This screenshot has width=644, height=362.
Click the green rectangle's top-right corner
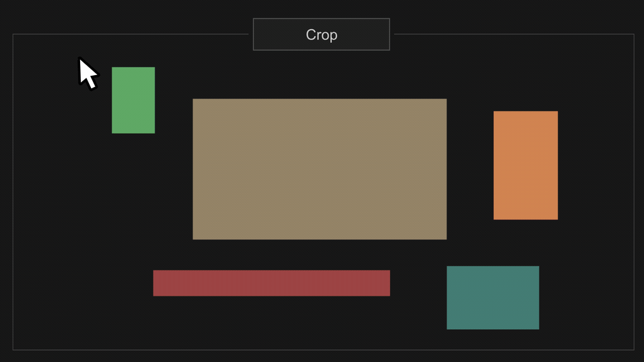155,67
